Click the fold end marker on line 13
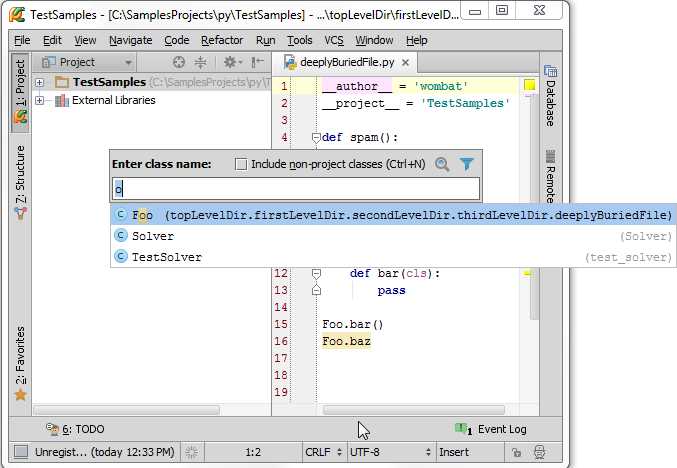The height and width of the screenshot is (468, 677). pyautogui.click(x=316, y=290)
